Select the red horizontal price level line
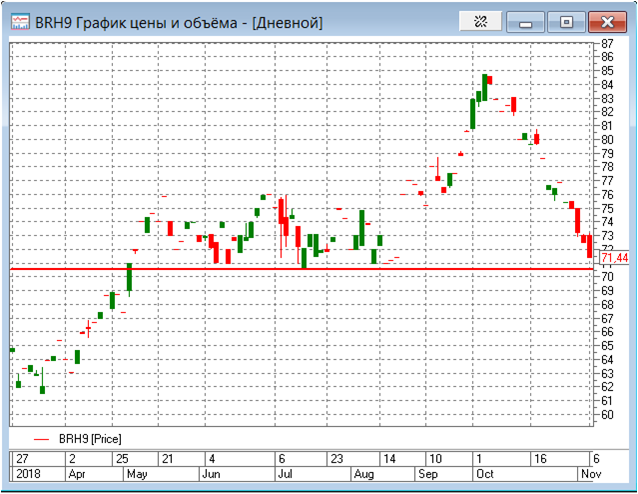The image size is (638, 494). [300, 269]
